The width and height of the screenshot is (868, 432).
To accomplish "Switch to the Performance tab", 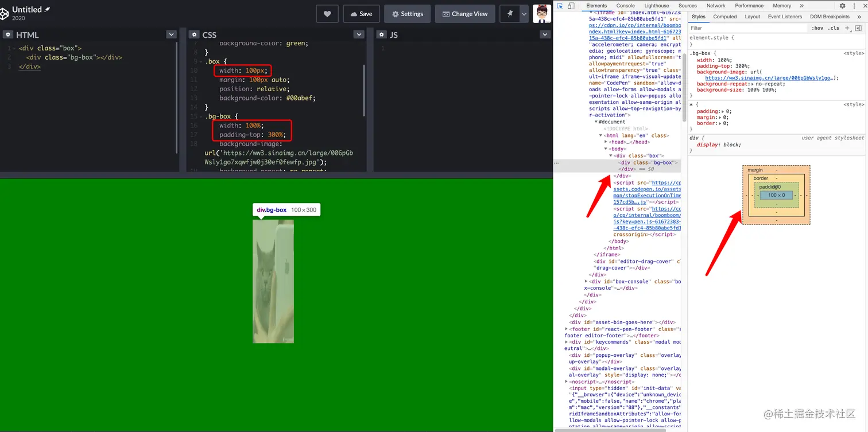I will coord(749,6).
